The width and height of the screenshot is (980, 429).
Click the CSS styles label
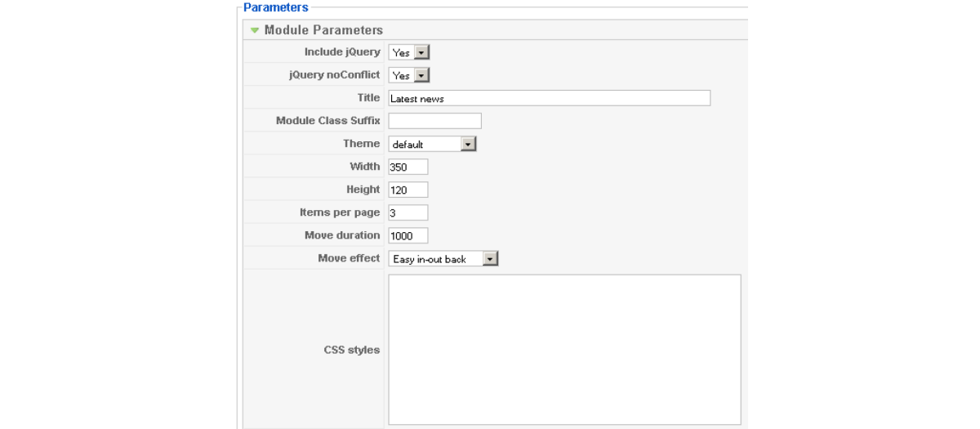click(x=351, y=350)
